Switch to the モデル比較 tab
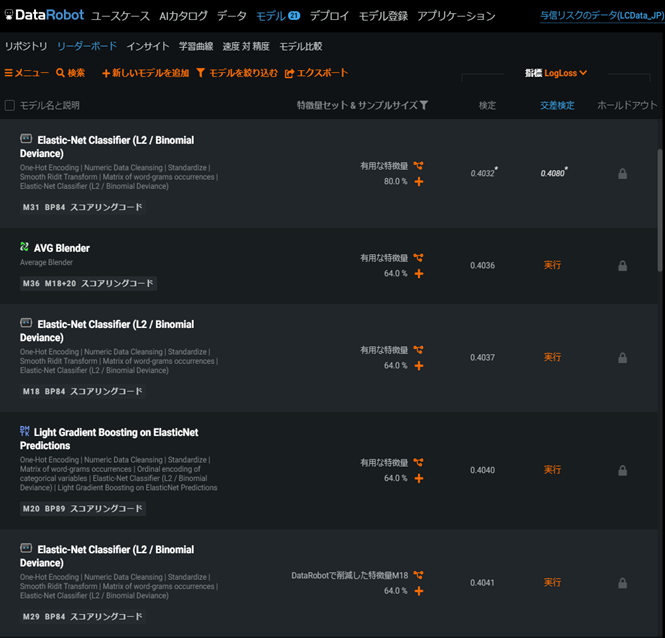 tap(301, 46)
